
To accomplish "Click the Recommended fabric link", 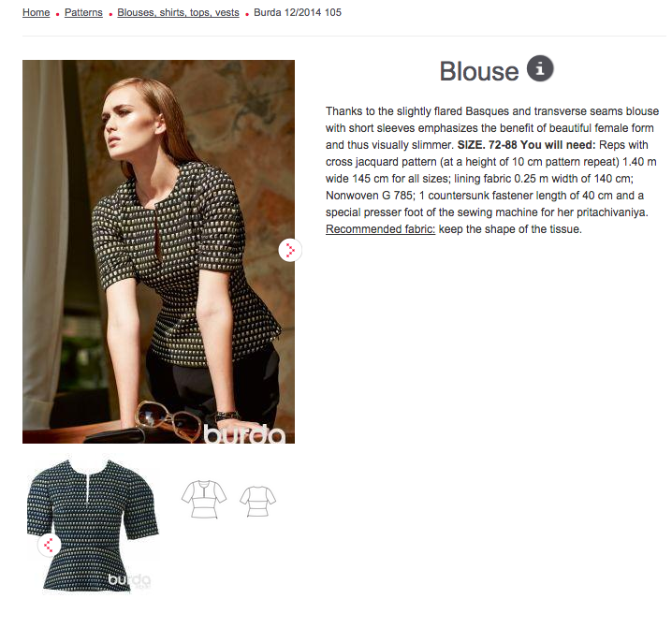I will (x=380, y=229).
